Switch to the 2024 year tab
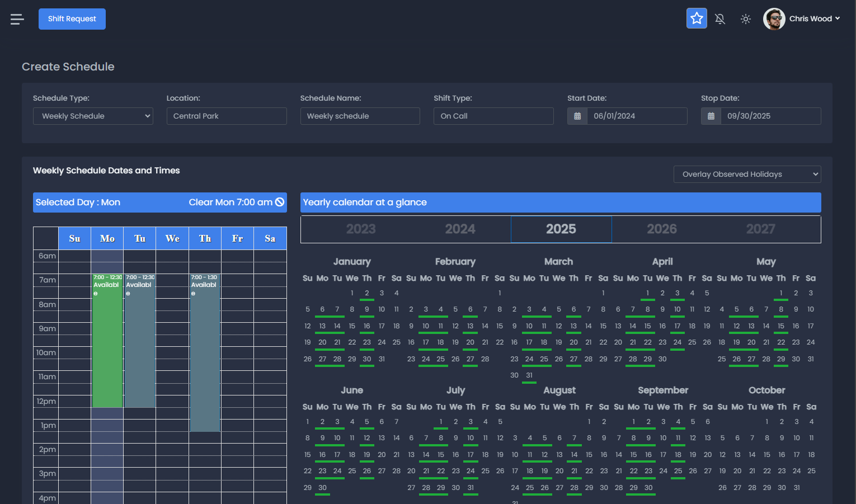Viewport: 856px width, 504px height. pyautogui.click(x=460, y=229)
